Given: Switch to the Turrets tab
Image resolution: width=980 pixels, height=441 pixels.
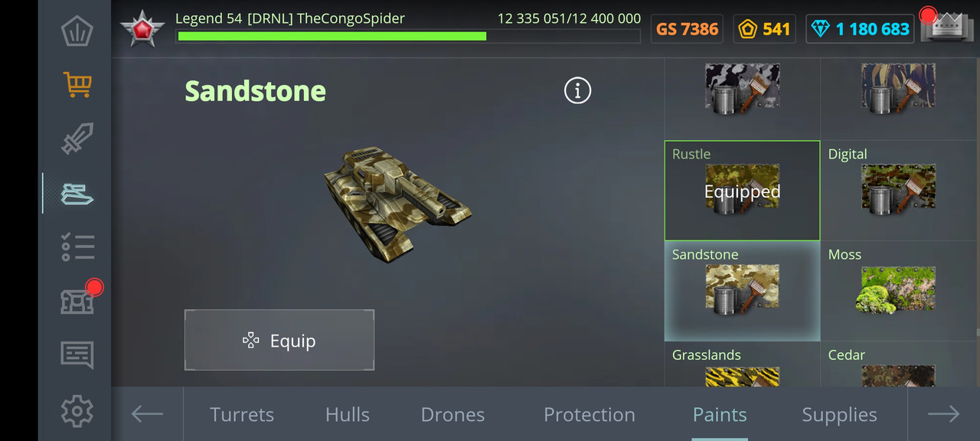Looking at the screenshot, I should point(242,414).
